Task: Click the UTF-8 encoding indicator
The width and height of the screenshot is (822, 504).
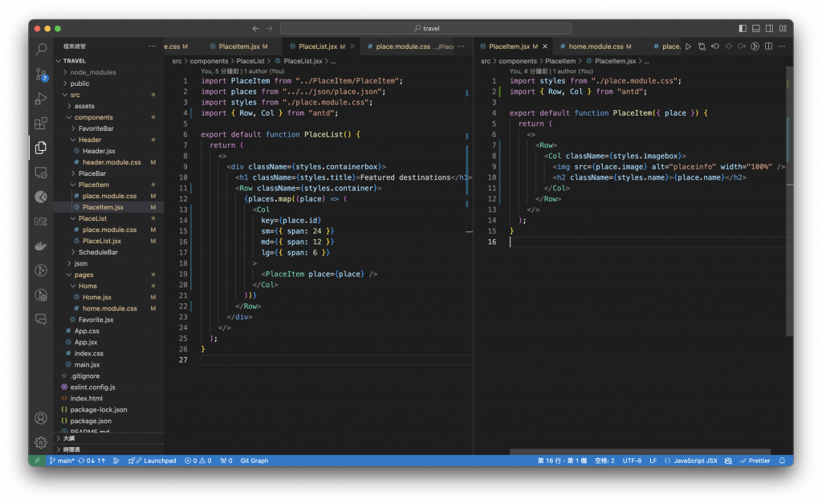Action: 632,461
